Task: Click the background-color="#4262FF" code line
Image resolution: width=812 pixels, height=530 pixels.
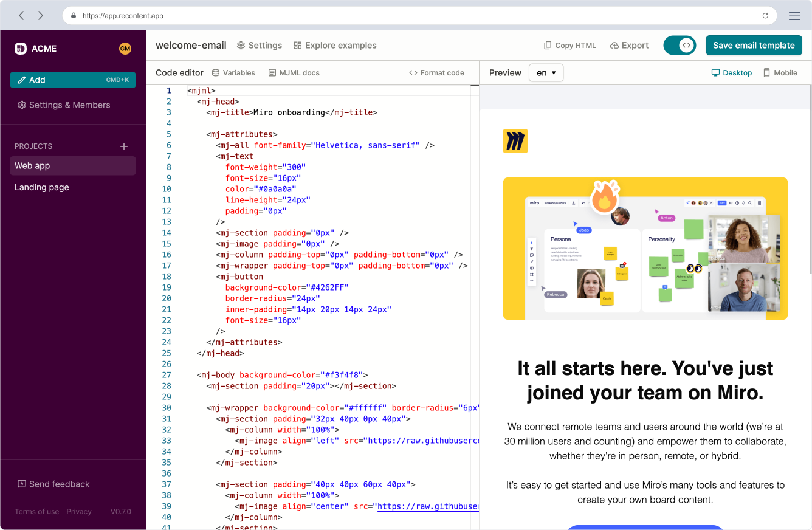Action: pos(287,287)
